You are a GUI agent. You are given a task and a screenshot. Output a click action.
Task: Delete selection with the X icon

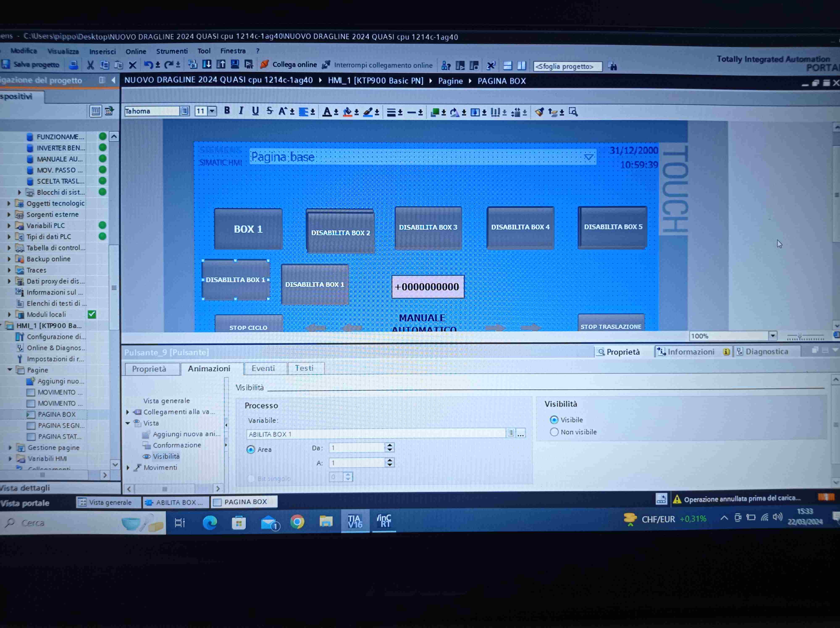pos(133,65)
